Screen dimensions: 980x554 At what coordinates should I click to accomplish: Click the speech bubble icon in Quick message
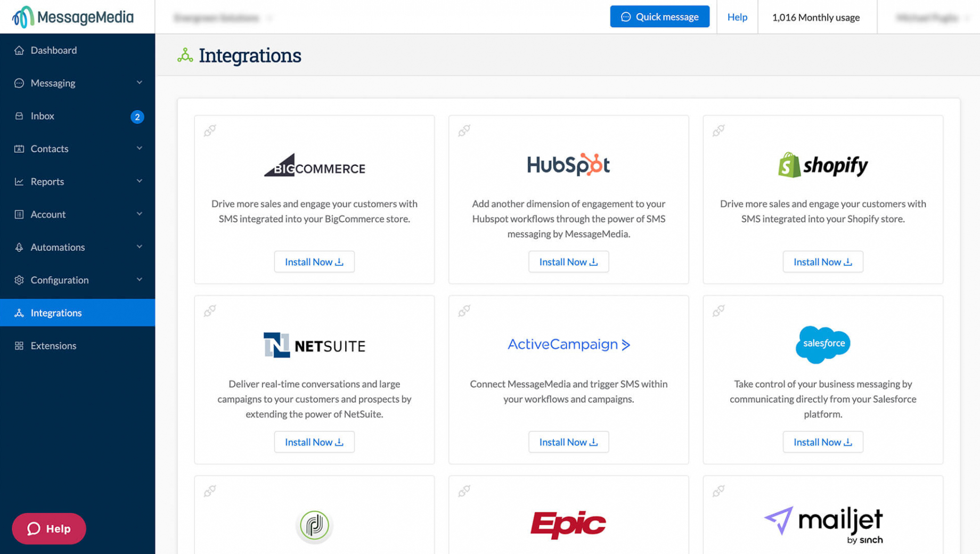(x=624, y=17)
